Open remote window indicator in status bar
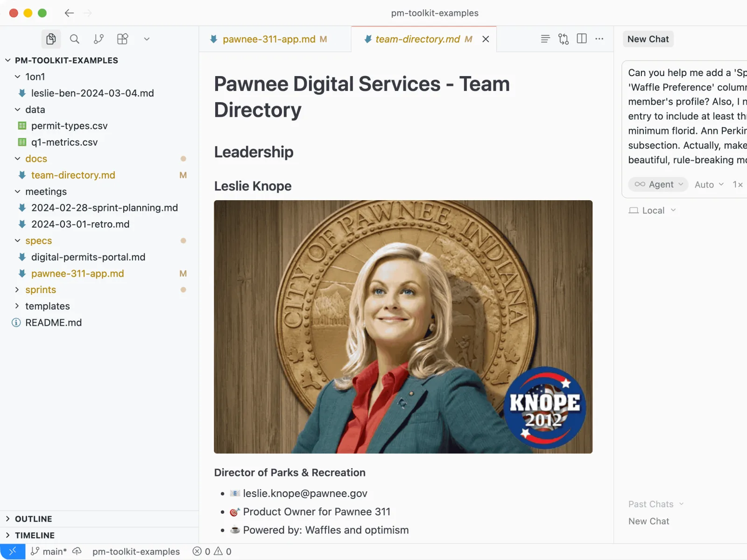 [x=13, y=552]
